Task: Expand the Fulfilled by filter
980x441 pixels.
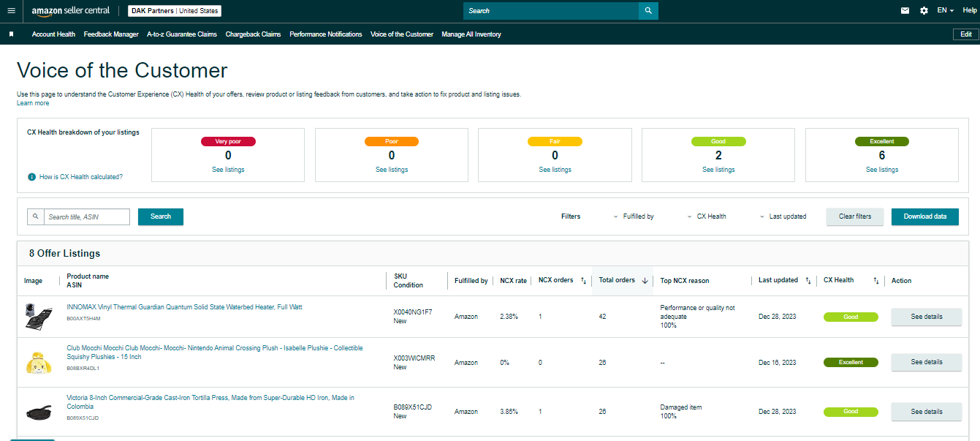Action: tap(633, 216)
